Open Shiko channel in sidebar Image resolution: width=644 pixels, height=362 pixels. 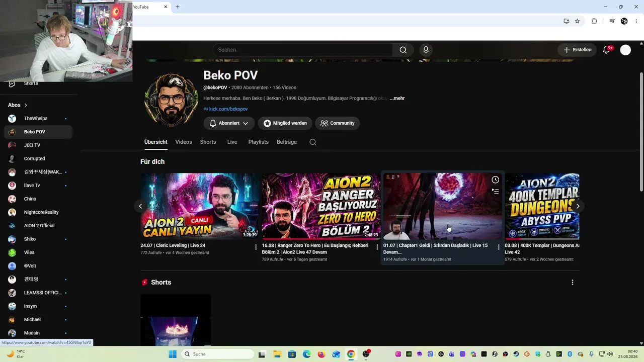(38, 239)
